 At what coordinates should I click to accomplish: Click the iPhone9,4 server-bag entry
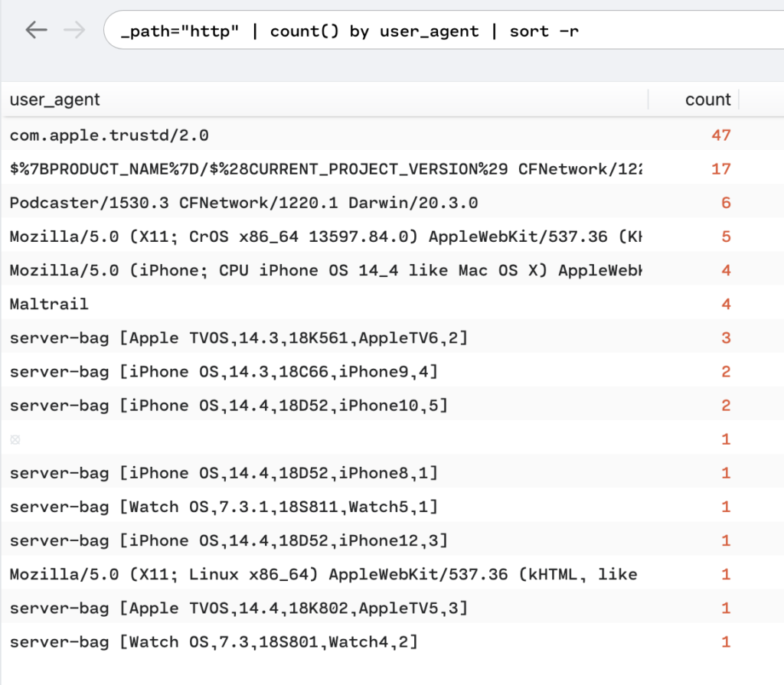224,372
